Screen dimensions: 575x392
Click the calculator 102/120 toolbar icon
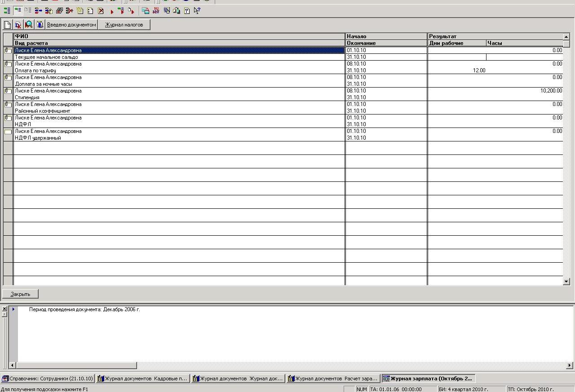[156, 10]
